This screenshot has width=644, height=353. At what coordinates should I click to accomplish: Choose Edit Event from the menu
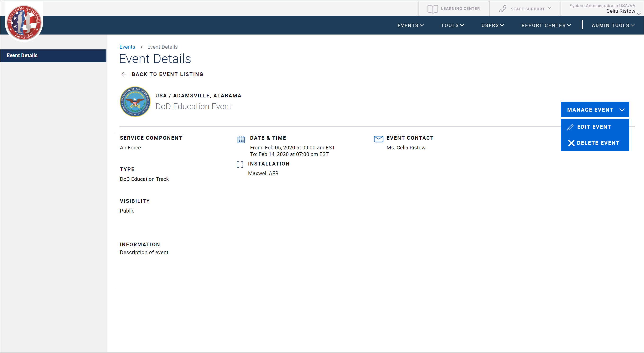(x=595, y=127)
